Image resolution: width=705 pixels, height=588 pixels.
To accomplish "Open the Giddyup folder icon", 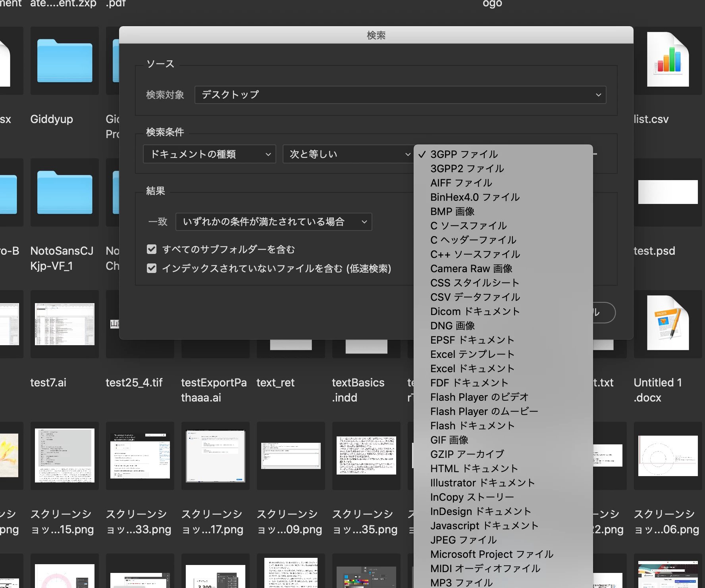I will coord(65,61).
